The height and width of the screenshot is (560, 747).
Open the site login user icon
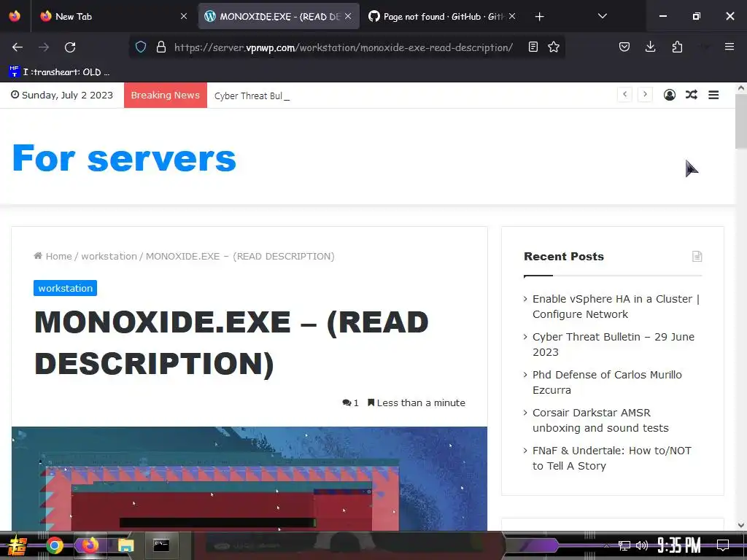click(x=670, y=95)
